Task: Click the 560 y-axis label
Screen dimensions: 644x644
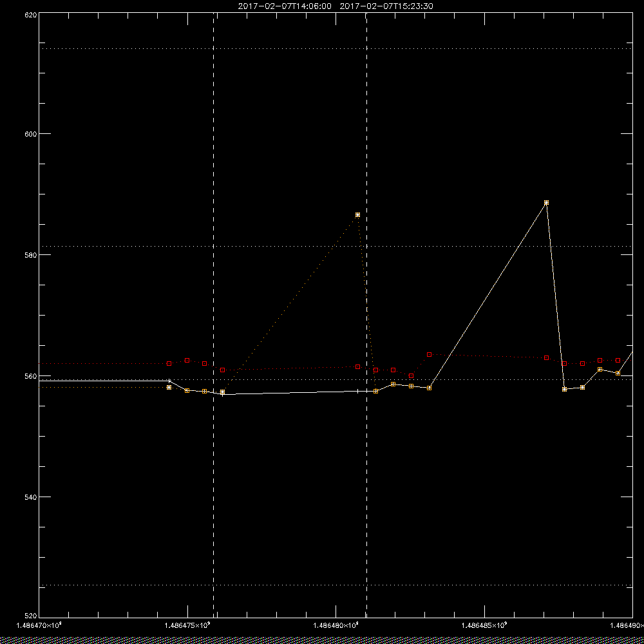Action: pyautogui.click(x=31, y=376)
